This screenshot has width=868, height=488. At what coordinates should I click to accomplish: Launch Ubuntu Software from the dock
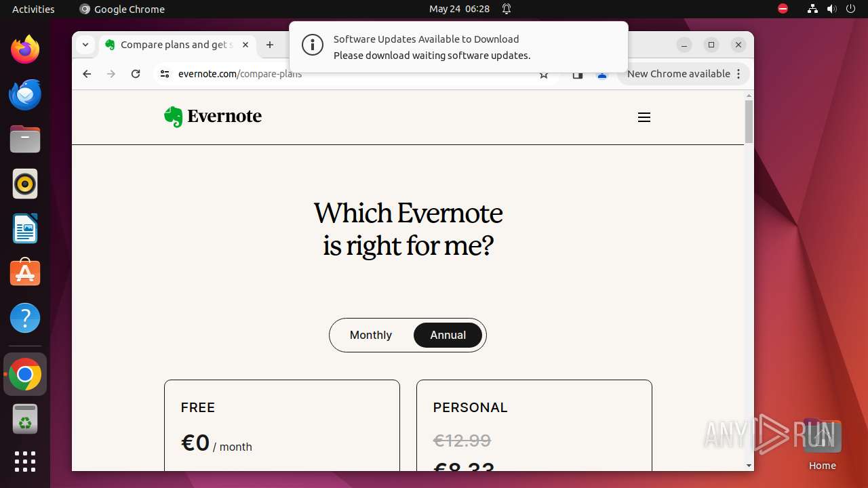(x=25, y=272)
